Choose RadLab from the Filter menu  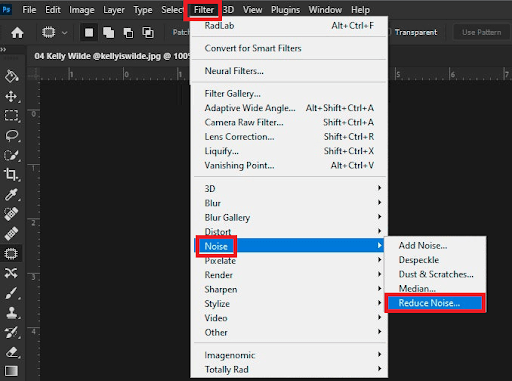click(x=289, y=26)
